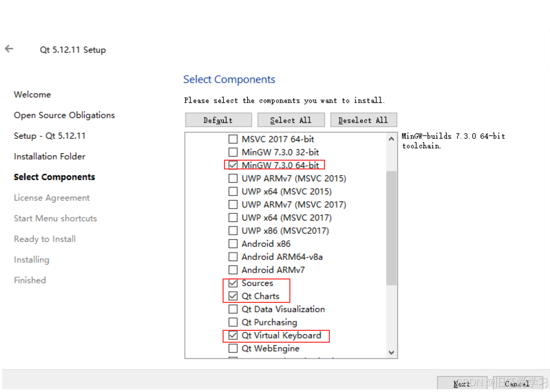550x392 pixels.
Task: Tick the UWP x64 (MSVC 2015) checkbox
Action: [233, 191]
